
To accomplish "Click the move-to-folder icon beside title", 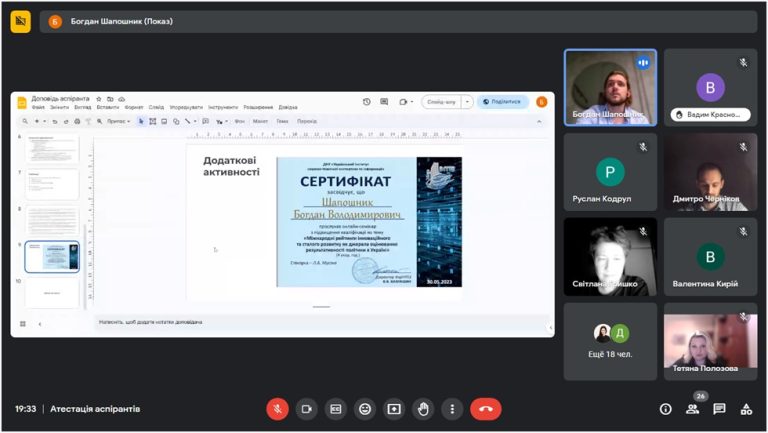I will pyautogui.click(x=110, y=99).
